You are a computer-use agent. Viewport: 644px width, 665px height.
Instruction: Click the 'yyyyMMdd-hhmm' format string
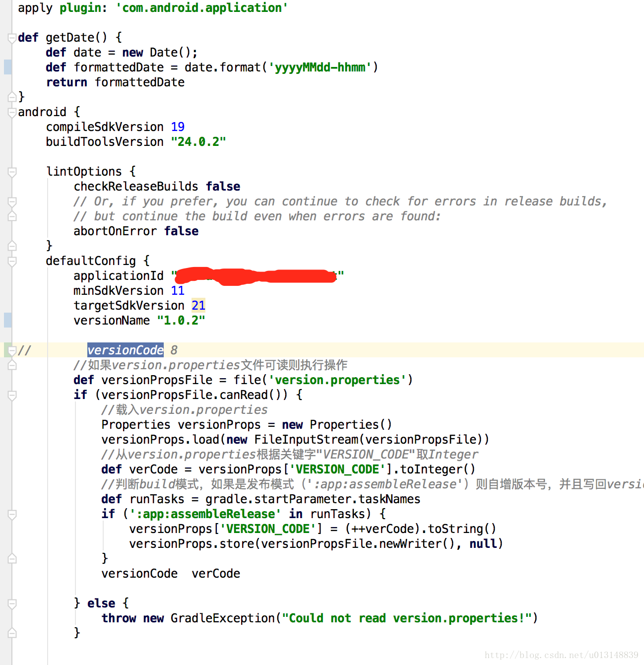320,67
